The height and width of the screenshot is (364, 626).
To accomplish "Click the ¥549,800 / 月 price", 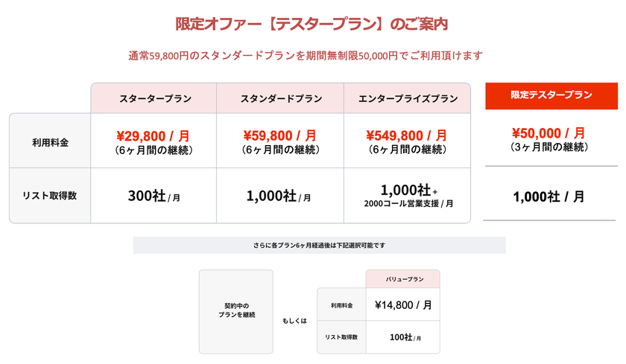I will click(407, 135).
